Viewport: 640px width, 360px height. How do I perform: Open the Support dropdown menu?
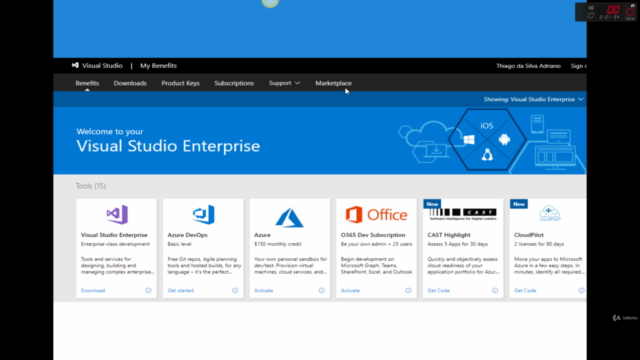284,83
